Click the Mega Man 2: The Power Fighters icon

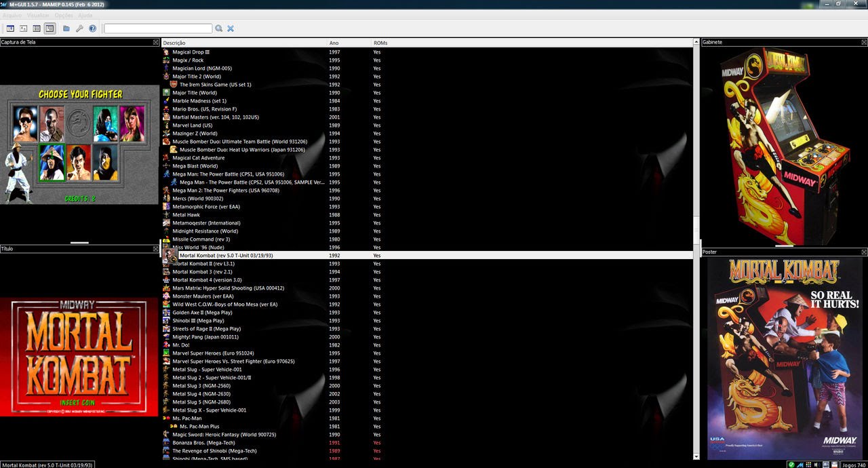point(166,191)
